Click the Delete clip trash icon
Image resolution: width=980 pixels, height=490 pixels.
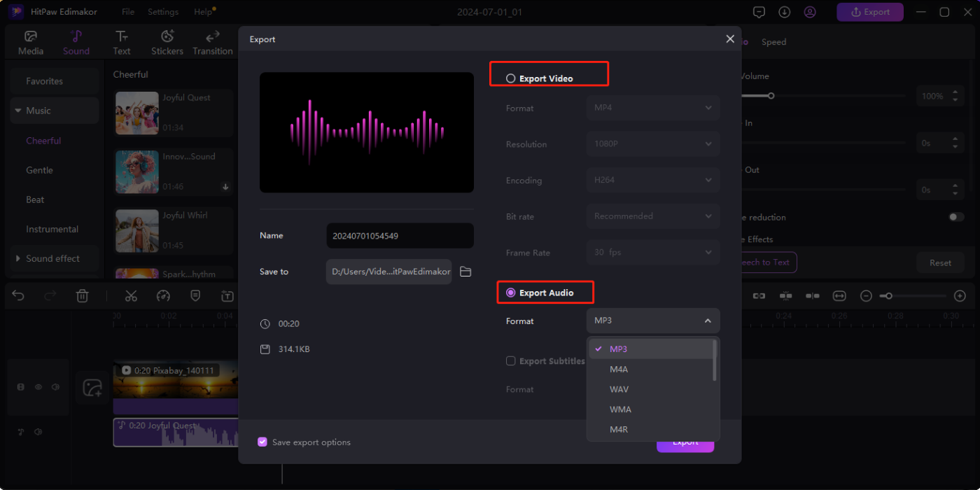(x=82, y=295)
